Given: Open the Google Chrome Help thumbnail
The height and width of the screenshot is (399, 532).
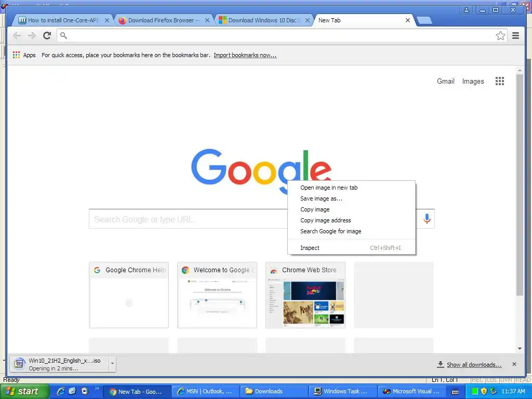Looking at the screenshot, I should (129, 295).
